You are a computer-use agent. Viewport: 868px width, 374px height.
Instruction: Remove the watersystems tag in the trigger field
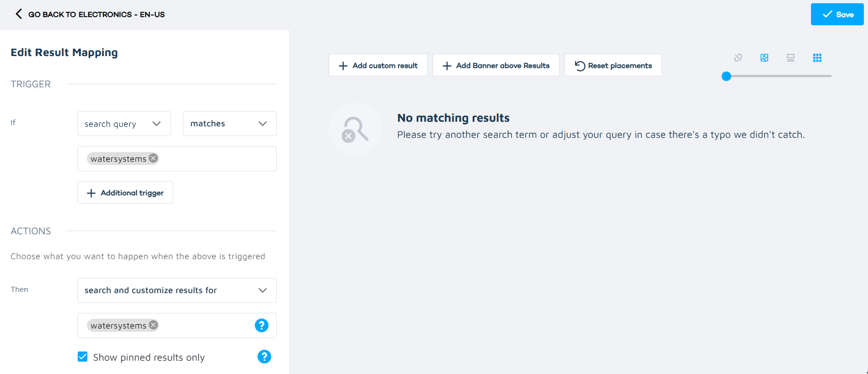point(153,158)
